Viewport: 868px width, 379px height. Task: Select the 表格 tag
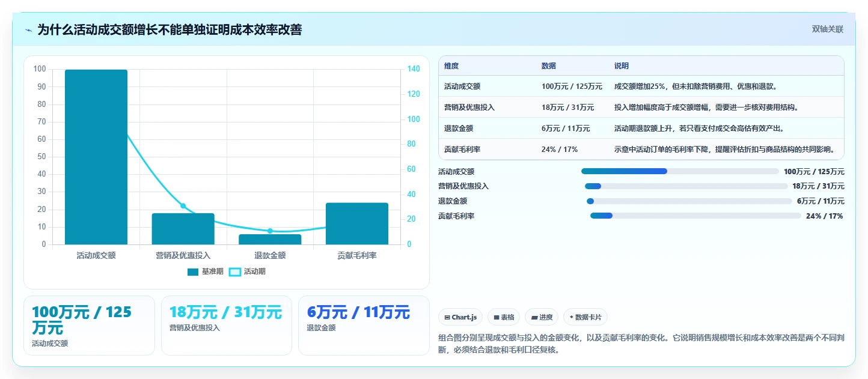pyautogui.click(x=504, y=317)
